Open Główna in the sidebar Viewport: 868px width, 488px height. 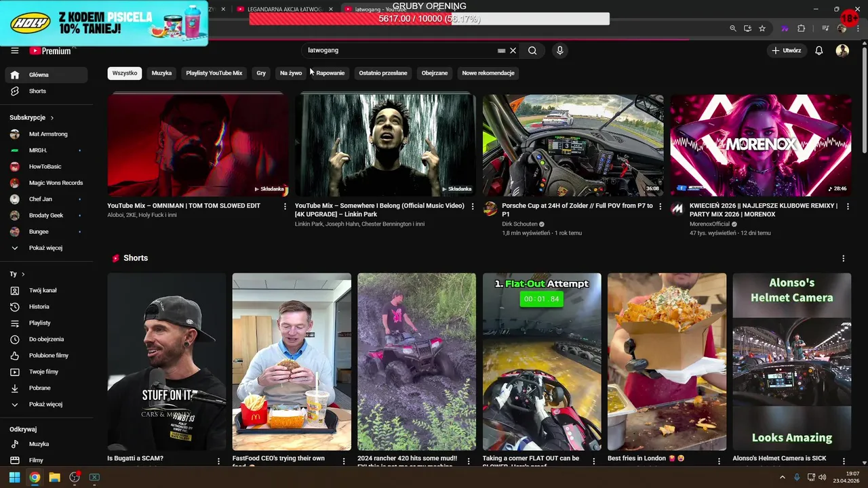click(x=46, y=75)
